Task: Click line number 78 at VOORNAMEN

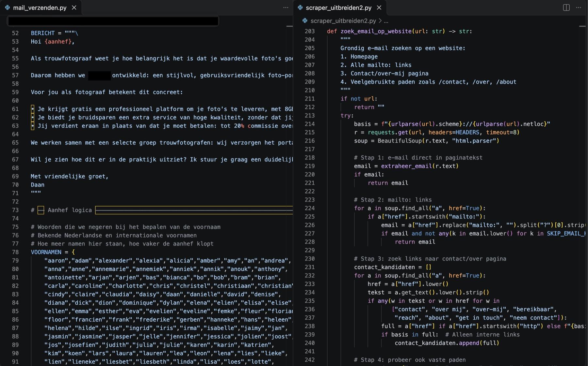Action: 15,252
